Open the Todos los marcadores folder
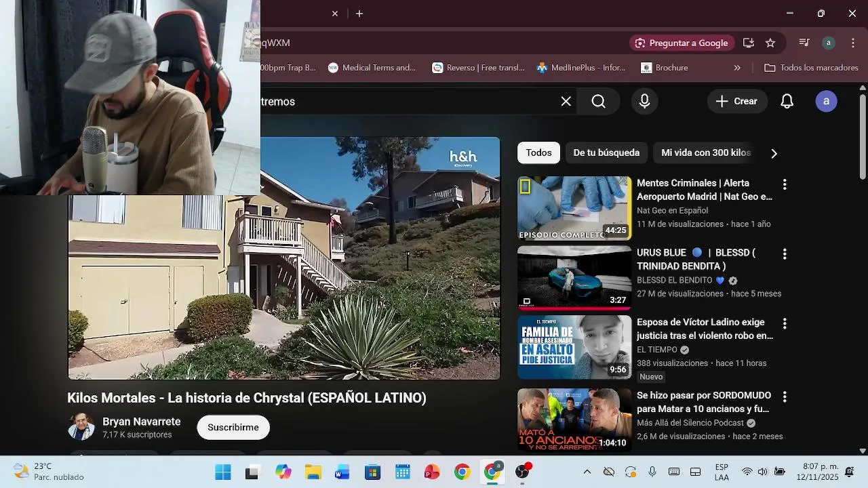This screenshot has height=488, width=868. point(811,68)
